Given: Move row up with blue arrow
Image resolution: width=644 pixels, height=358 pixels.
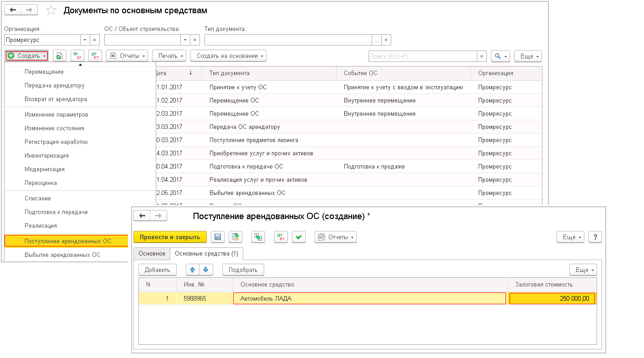Looking at the screenshot, I should coord(193,270).
